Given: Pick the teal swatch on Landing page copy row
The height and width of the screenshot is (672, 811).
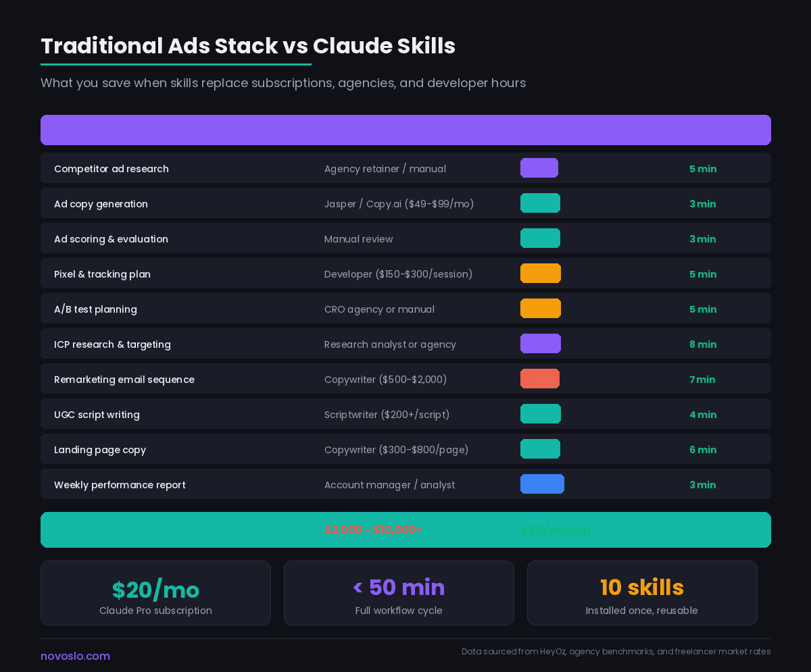Looking at the screenshot, I should coord(540,448).
